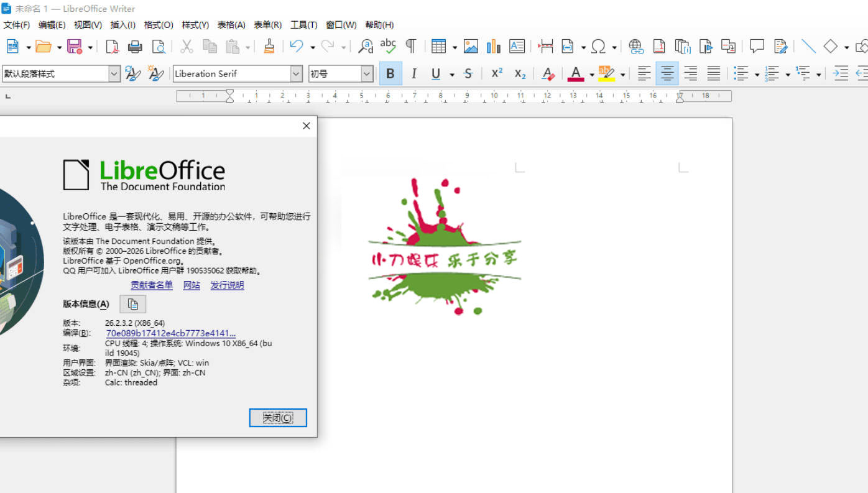Click New Style from Selection icon
This screenshot has width=868, height=493.
[x=155, y=74]
